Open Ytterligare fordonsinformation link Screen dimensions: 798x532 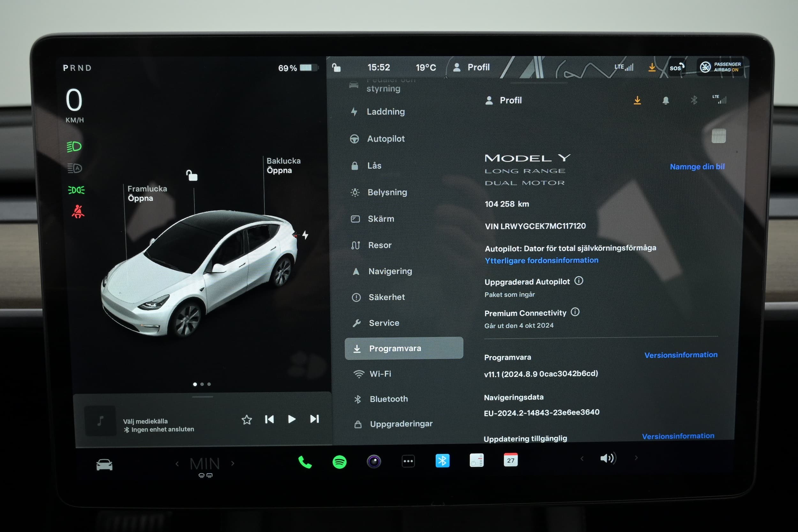tap(541, 260)
